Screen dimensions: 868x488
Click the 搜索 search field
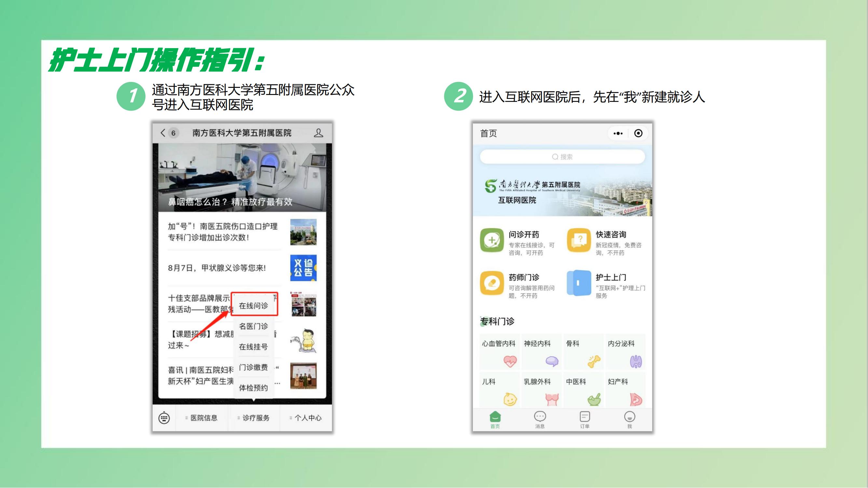pyautogui.click(x=562, y=156)
